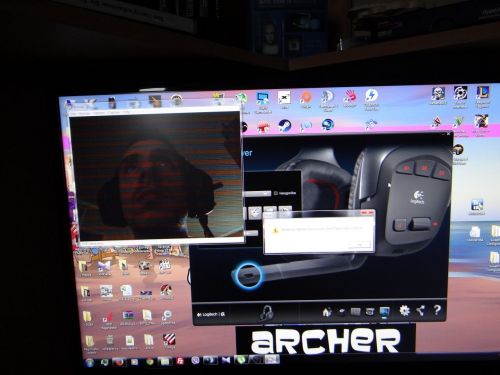Open the dropdown in the Logitech panel

click(257, 193)
